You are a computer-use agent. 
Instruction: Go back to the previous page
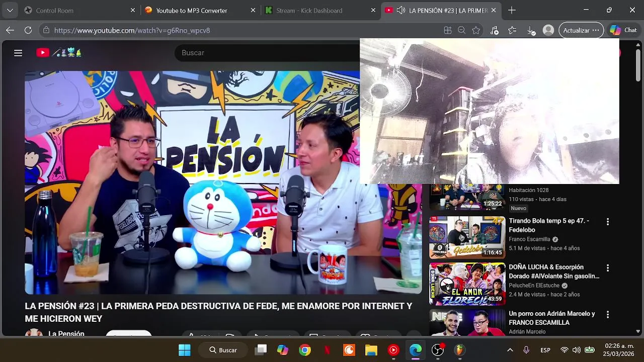10,30
